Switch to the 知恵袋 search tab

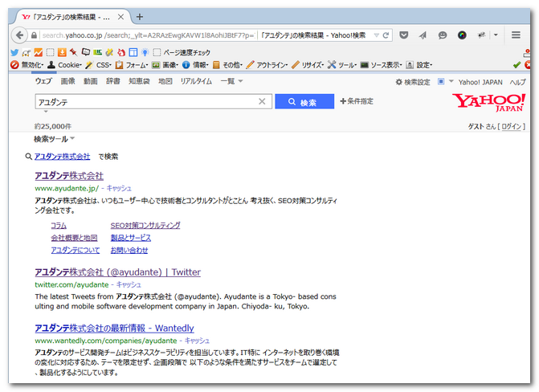[139, 81]
